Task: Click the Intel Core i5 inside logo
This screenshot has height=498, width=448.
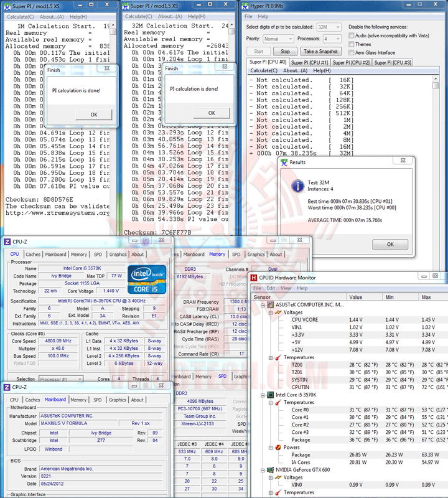Action: pos(147,279)
